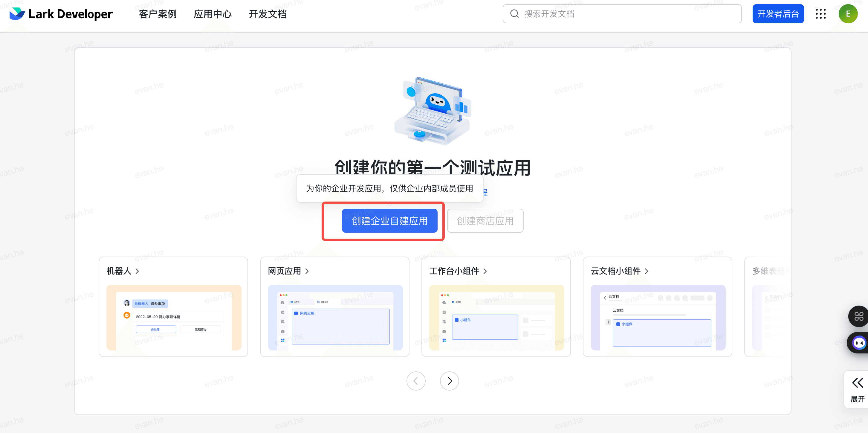The width and height of the screenshot is (868, 433).
Task: Open 开发者后台 via the blue button
Action: point(778,13)
